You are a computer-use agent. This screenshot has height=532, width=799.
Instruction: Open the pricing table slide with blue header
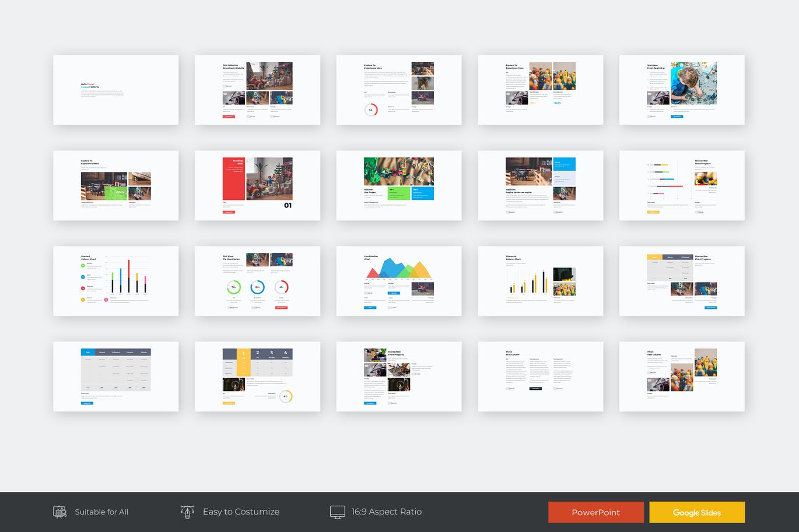click(115, 376)
